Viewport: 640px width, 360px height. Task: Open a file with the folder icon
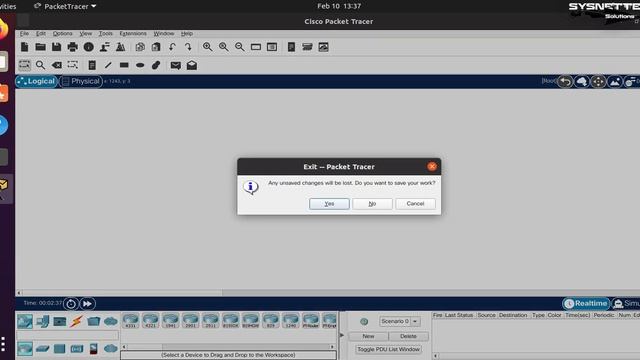pyautogui.click(x=40, y=47)
